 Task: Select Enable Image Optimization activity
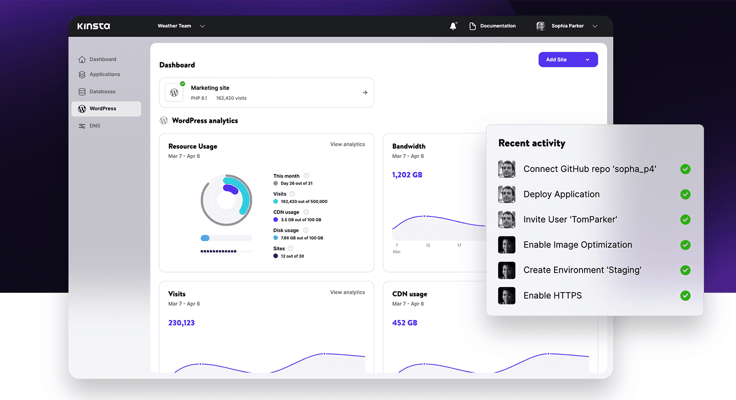click(x=594, y=245)
